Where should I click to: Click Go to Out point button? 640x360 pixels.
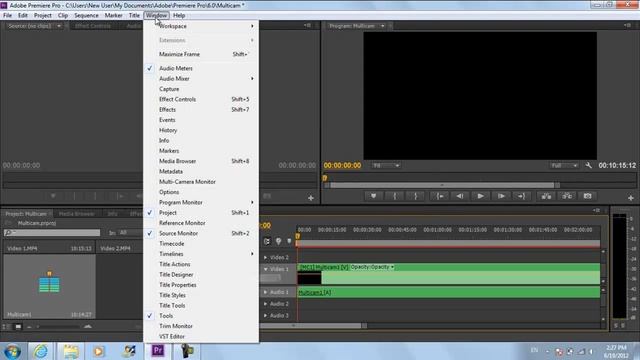point(521,196)
